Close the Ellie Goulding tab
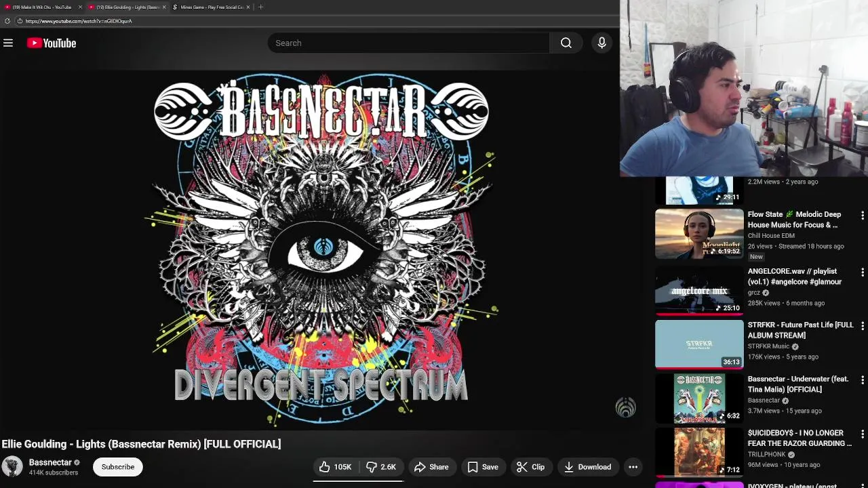This screenshot has width=868, height=488. pos(163,7)
